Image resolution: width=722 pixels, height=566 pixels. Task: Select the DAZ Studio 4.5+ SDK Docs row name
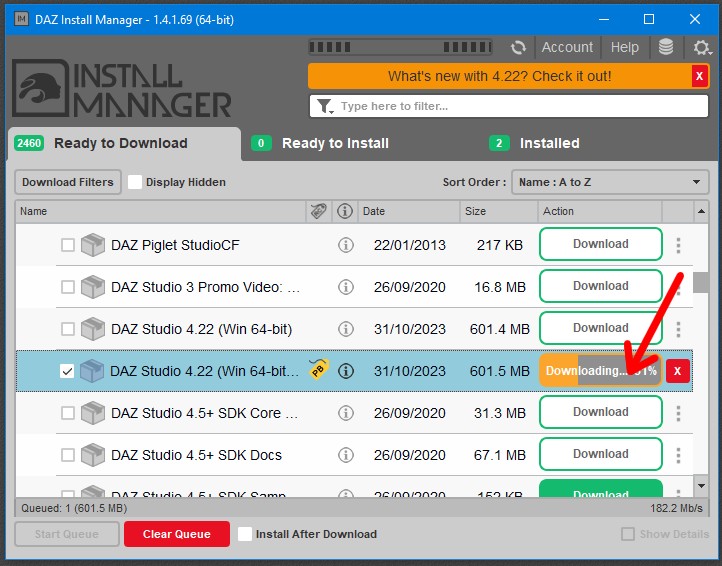tap(196, 455)
